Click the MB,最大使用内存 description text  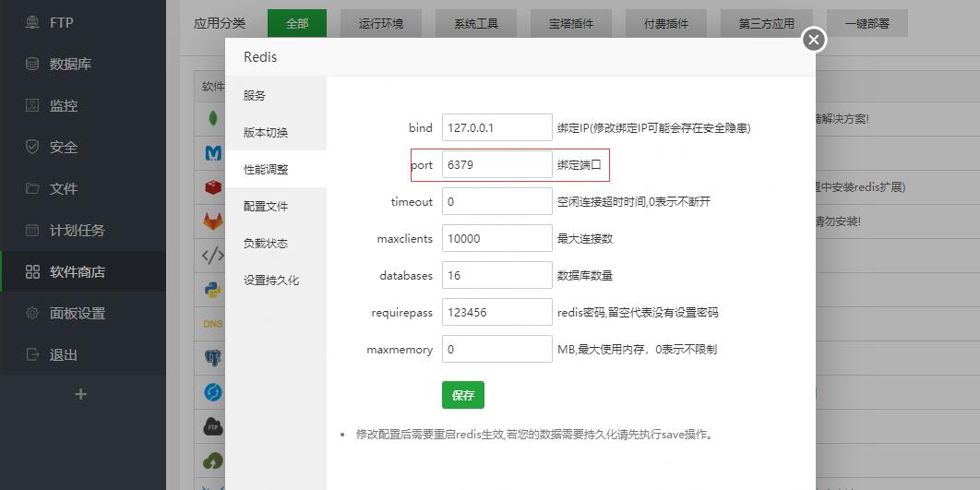(637, 349)
